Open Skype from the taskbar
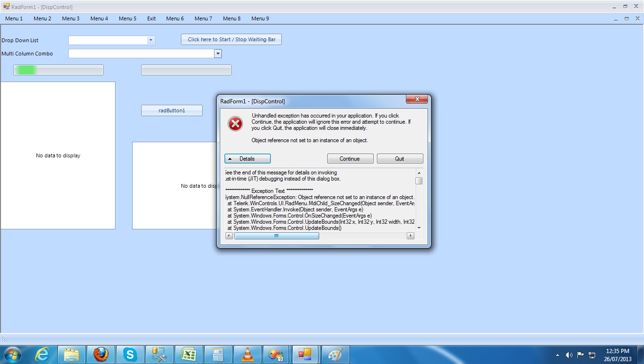 (130, 355)
